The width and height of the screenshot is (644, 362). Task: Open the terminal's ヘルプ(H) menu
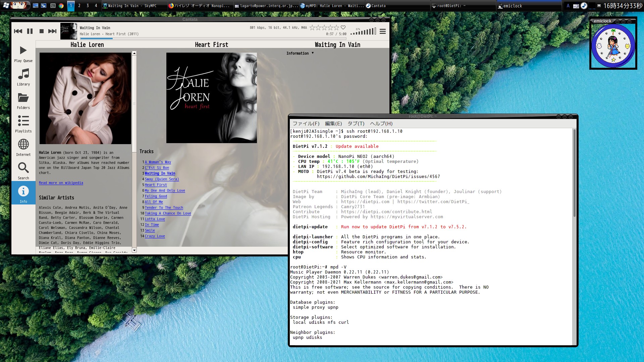(381, 124)
